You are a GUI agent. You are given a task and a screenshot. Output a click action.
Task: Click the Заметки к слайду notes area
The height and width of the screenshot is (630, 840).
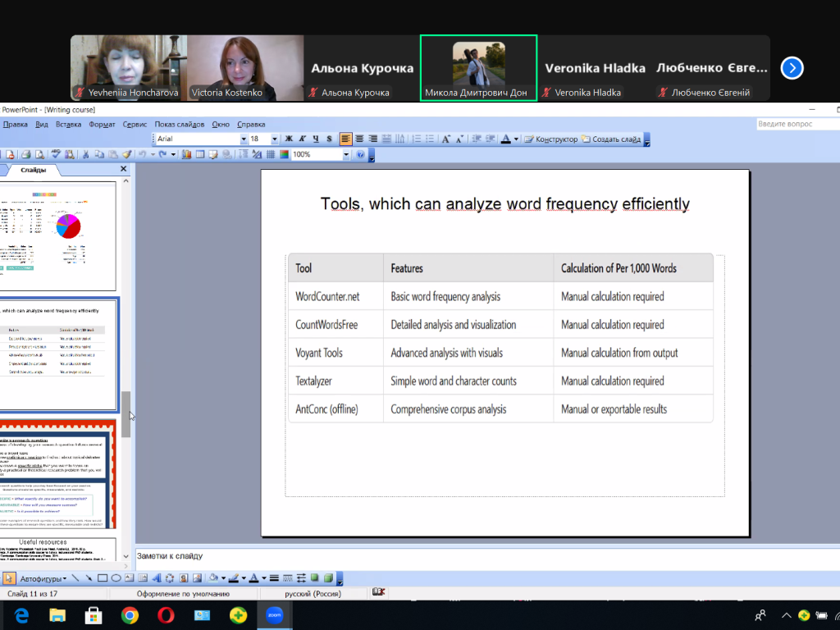click(x=487, y=559)
